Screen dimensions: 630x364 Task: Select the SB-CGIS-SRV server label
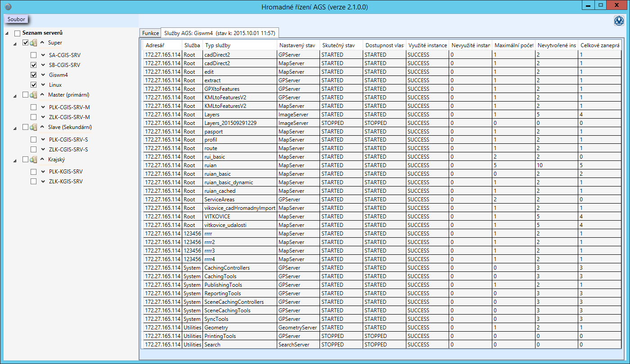tap(64, 65)
